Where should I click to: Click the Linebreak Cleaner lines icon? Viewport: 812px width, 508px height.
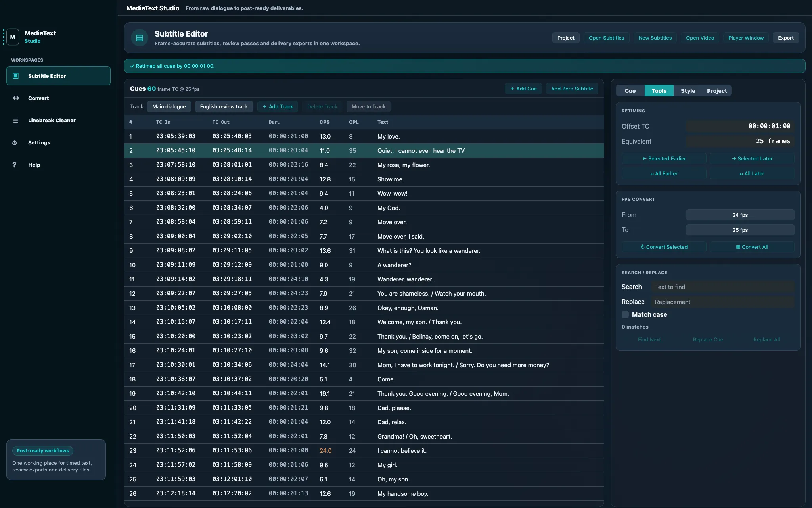pyautogui.click(x=16, y=120)
